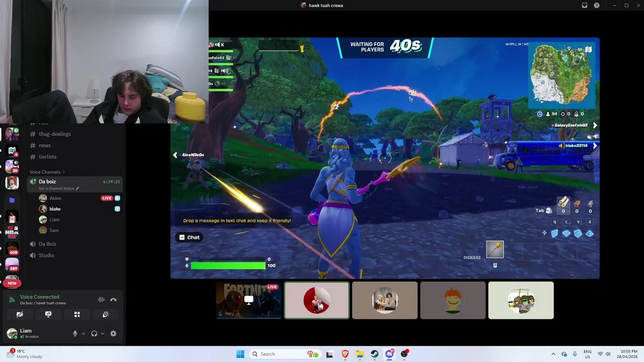Disconnect from voice with the hang-up icon

click(x=113, y=300)
